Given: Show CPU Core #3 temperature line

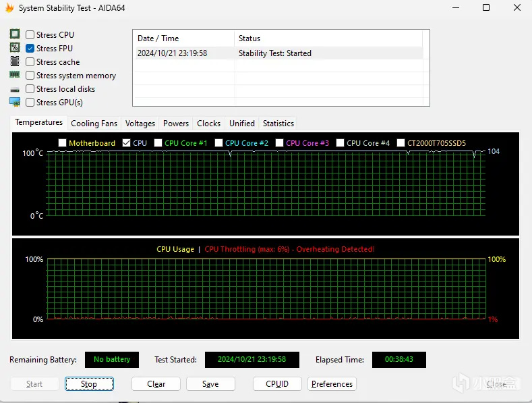Looking at the screenshot, I should pyautogui.click(x=279, y=142).
